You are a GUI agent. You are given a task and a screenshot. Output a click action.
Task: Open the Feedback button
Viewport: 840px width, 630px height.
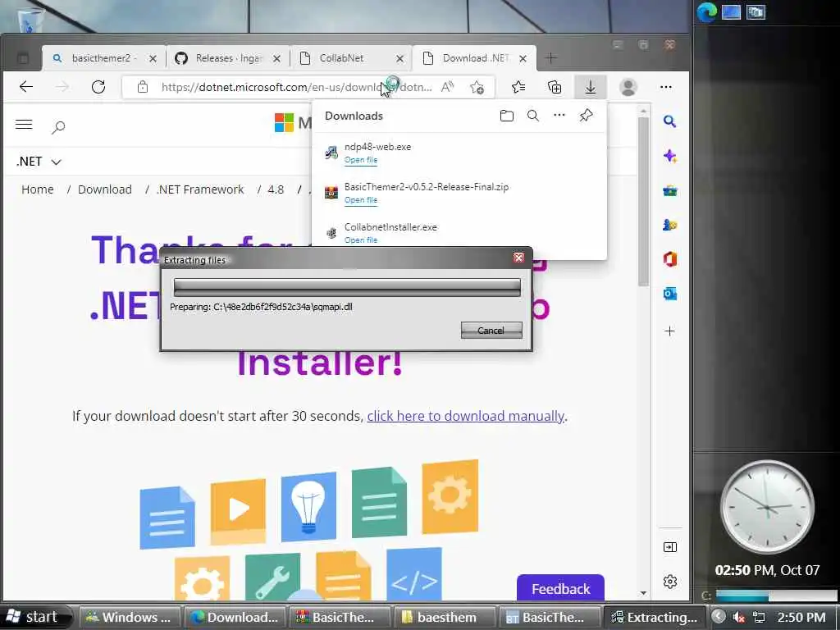(x=560, y=588)
